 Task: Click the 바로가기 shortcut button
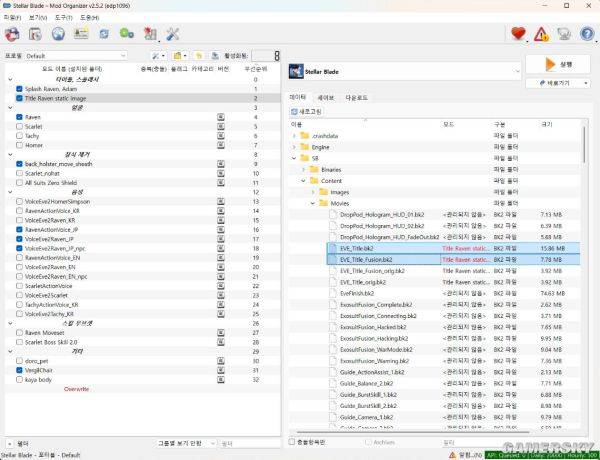tap(558, 83)
